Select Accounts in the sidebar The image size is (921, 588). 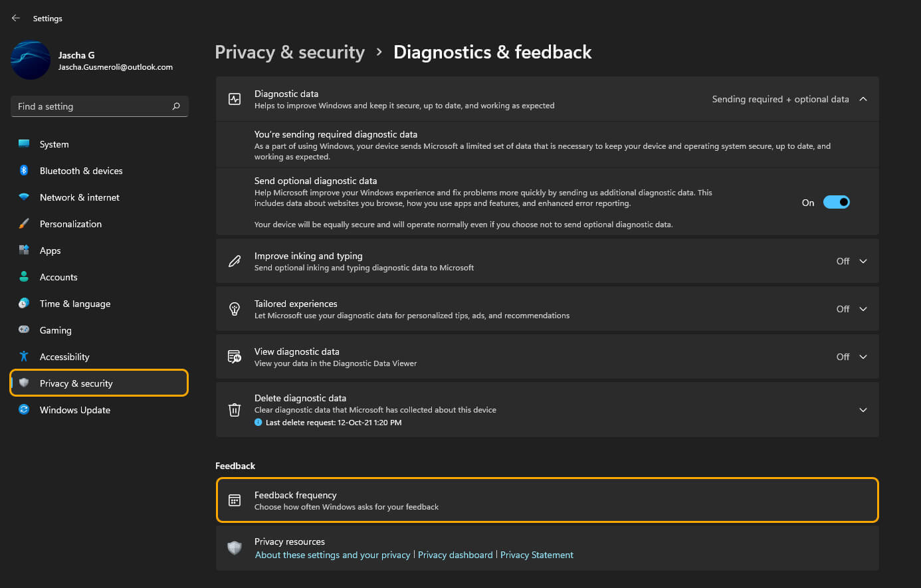pos(99,277)
